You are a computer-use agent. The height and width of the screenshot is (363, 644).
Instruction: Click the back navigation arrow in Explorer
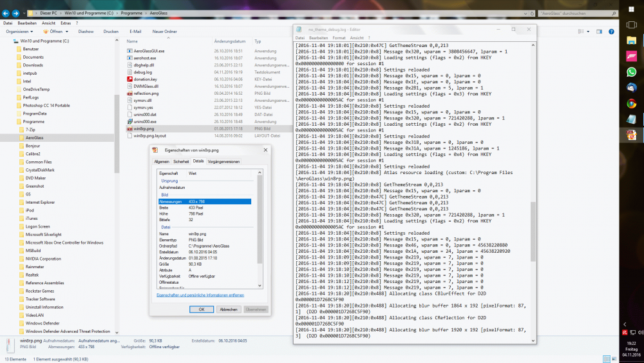tap(5, 13)
